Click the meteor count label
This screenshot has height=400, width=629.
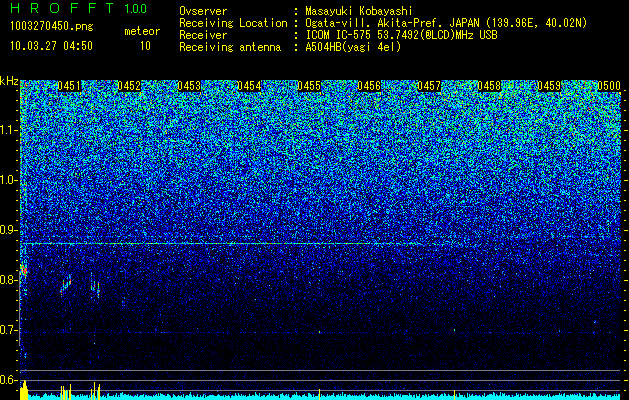click(142, 31)
